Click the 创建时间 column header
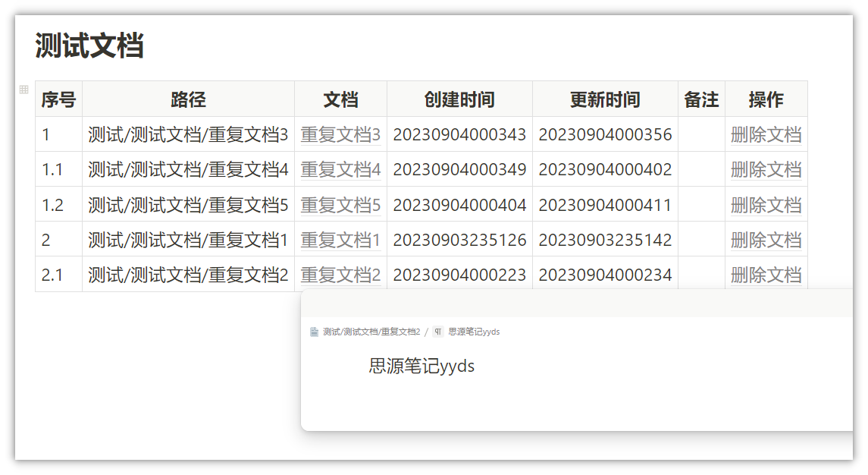The height and width of the screenshot is (475, 868). click(459, 99)
